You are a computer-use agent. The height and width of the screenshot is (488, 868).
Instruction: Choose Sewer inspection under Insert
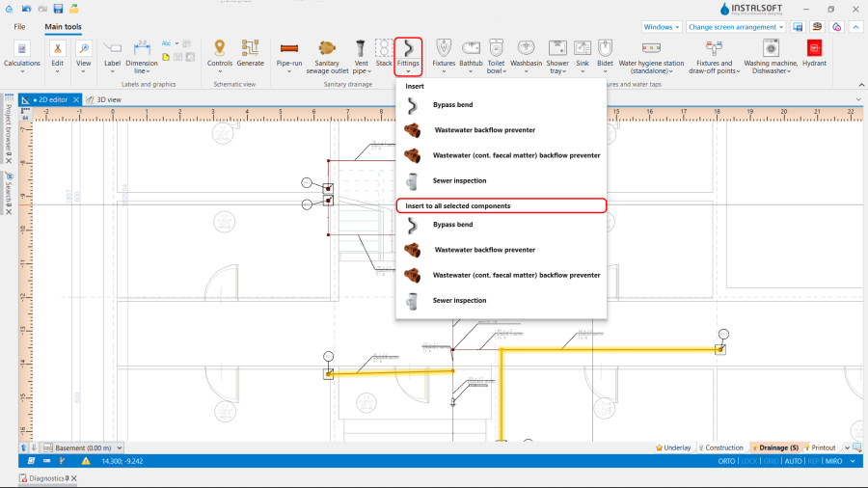click(x=459, y=180)
